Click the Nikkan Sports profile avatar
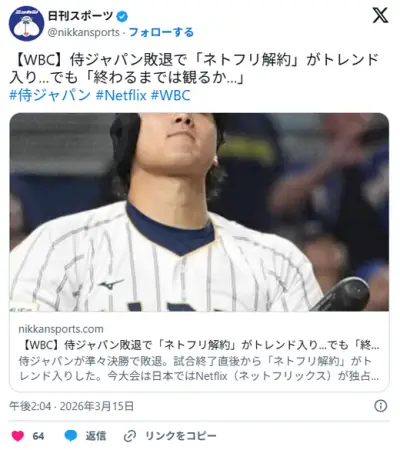Screen dimensions: 400x450 pos(26,23)
